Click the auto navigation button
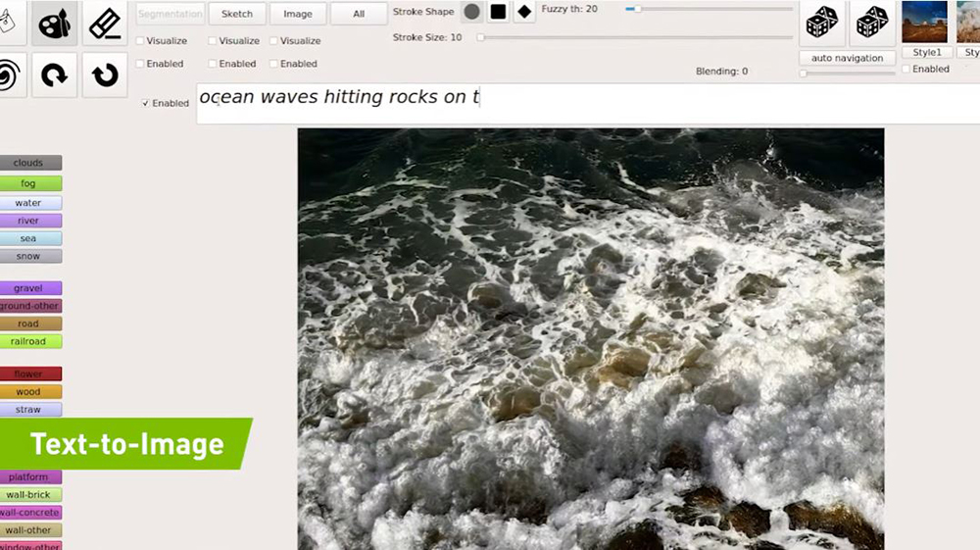This screenshot has height=550, width=980. 847,58
